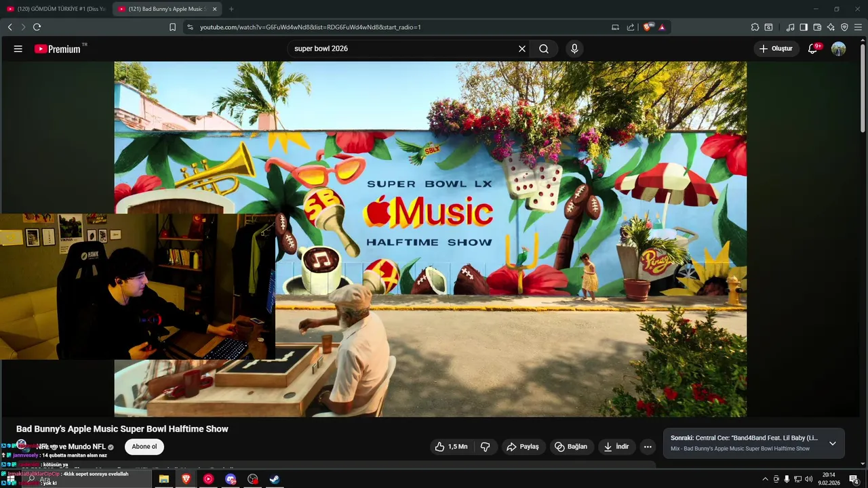Open Brave Wallet icon
Image resolution: width=868 pixels, height=488 pixels.
click(x=817, y=27)
